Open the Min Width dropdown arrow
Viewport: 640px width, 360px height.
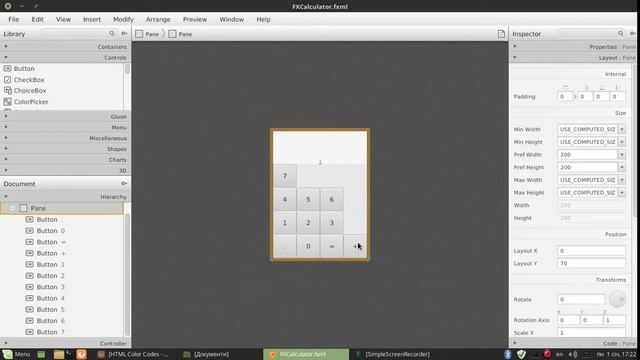click(622, 129)
